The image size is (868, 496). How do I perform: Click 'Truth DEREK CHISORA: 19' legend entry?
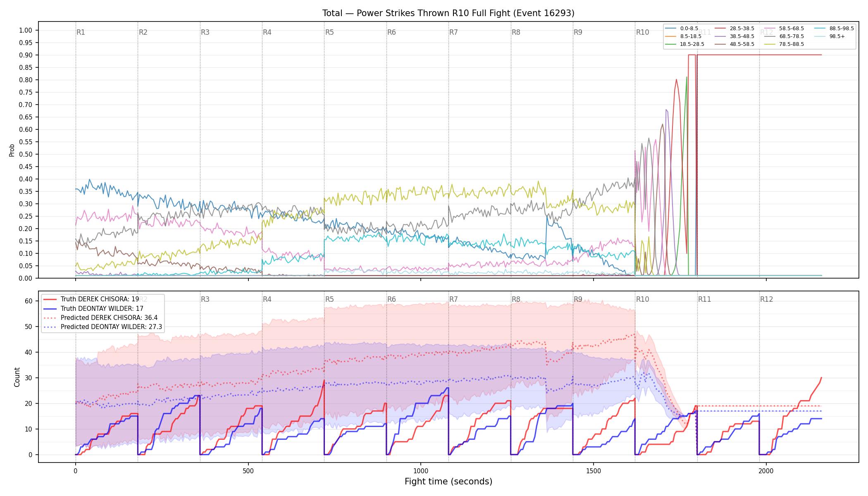coord(91,299)
